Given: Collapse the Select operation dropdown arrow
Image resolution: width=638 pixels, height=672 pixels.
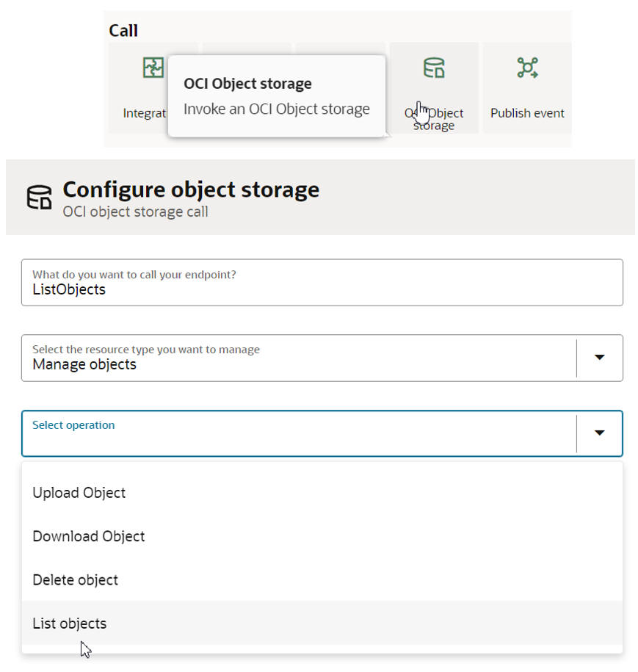Looking at the screenshot, I should click(x=599, y=433).
